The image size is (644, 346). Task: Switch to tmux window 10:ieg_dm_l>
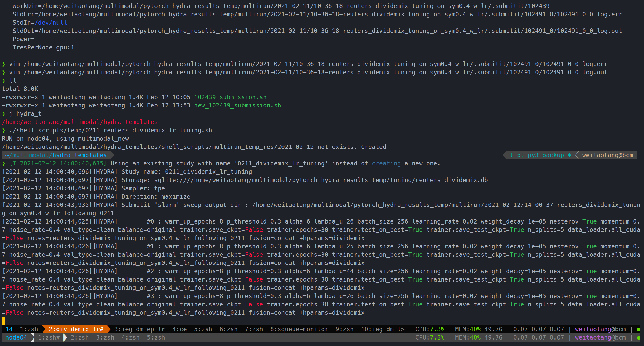tap(383, 329)
